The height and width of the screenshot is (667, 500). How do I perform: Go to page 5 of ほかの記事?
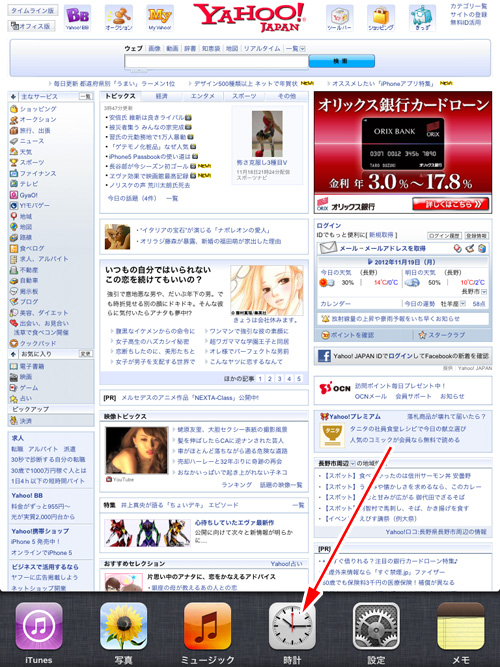pyautogui.click(x=299, y=378)
